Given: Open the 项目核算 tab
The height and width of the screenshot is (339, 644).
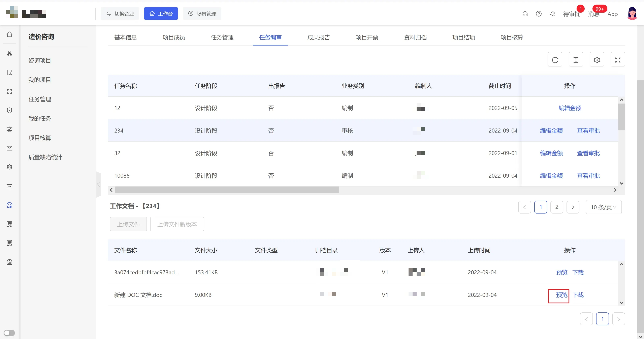Looking at the screenshot, I should pos(512,37).
